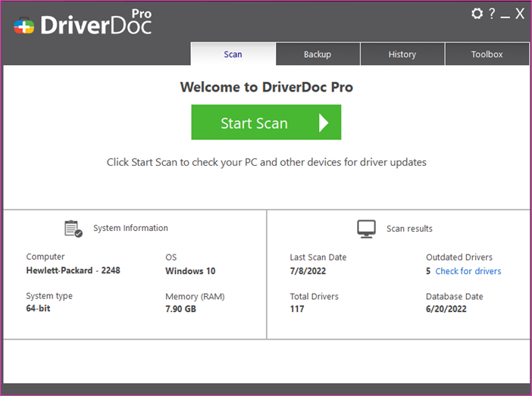Click the DriverDoc Pro title text

point(96,23)
